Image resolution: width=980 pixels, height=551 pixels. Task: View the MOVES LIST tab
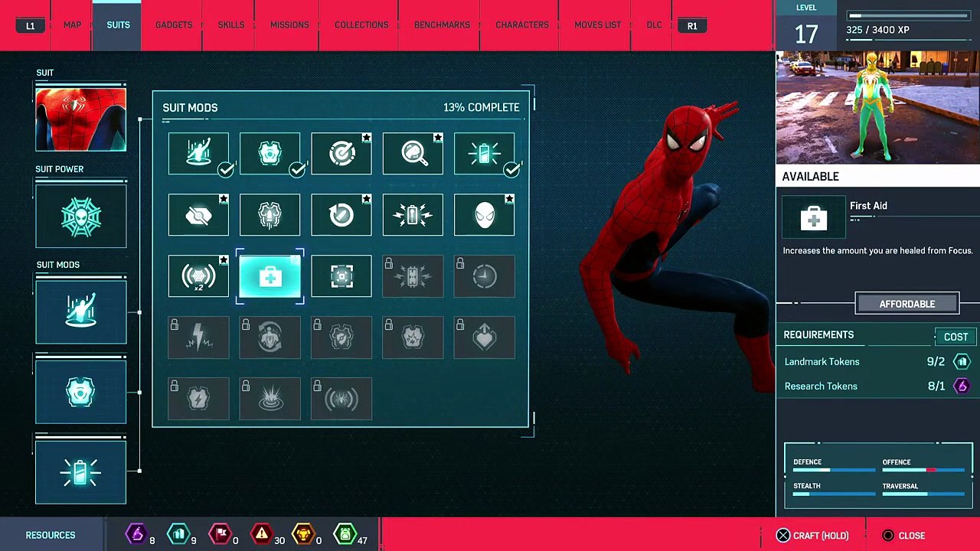coord(597,25)
